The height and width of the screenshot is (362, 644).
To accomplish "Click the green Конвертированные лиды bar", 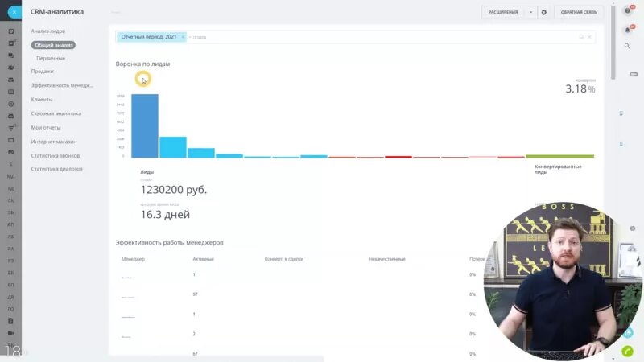I will click(559, 156).
